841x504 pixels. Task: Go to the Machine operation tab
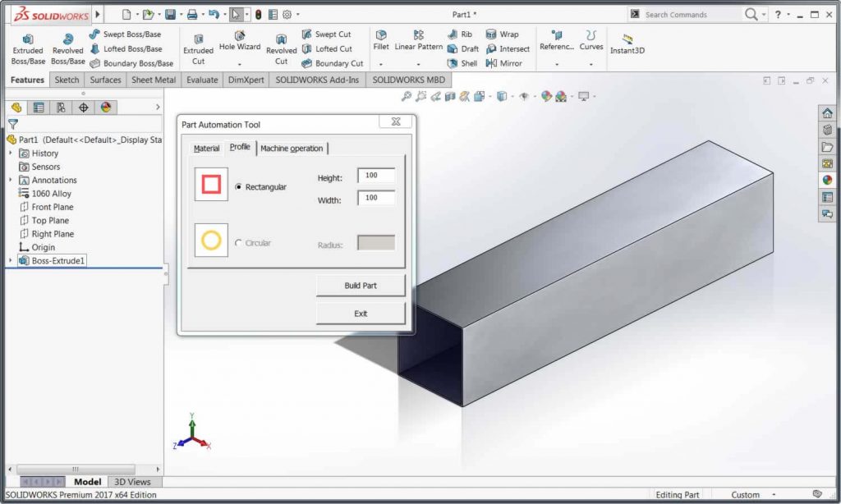tap(292, 149)
